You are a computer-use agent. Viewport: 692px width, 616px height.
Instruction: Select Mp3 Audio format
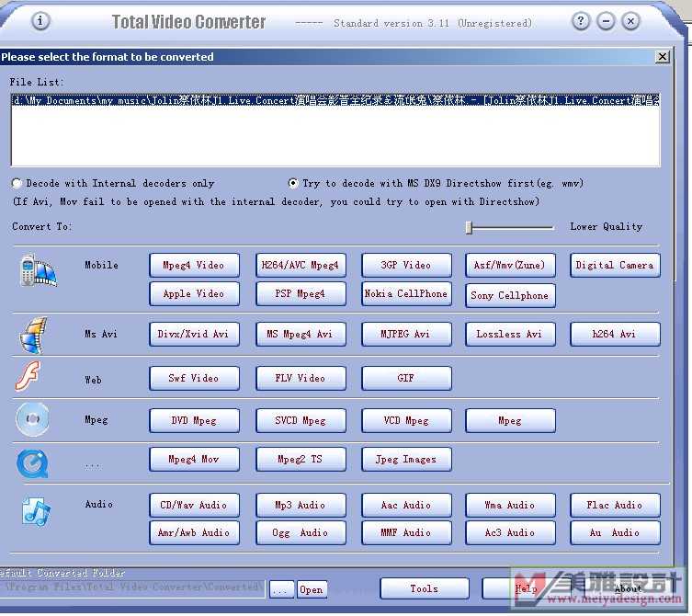tap(301, 505)
